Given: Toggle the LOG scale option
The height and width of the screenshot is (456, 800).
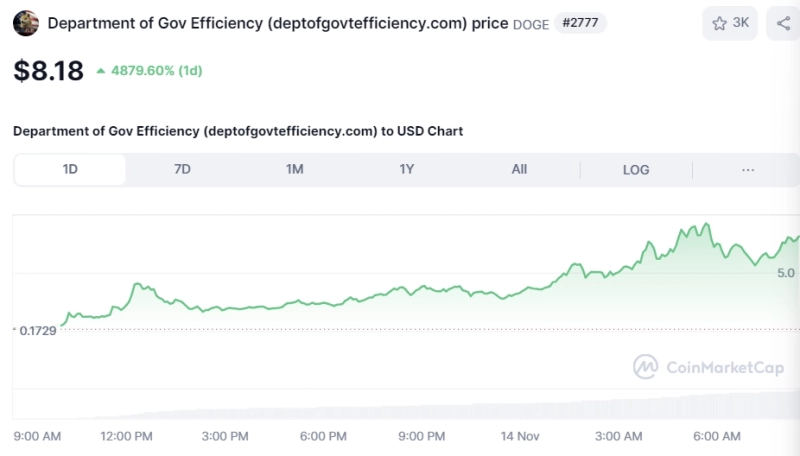Looking at the screenshot, I should pyautogui.click(x=636, y=170).
